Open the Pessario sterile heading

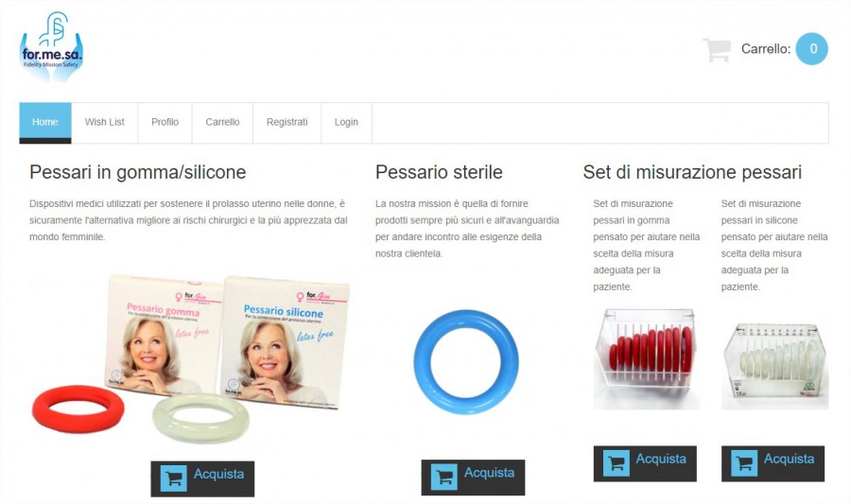pos(439,172)
